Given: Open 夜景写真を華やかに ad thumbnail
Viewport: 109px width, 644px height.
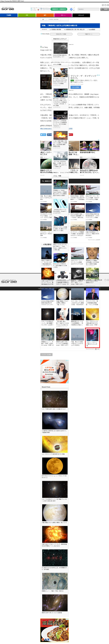Looking at the screenshot, I should pos(90,146).
